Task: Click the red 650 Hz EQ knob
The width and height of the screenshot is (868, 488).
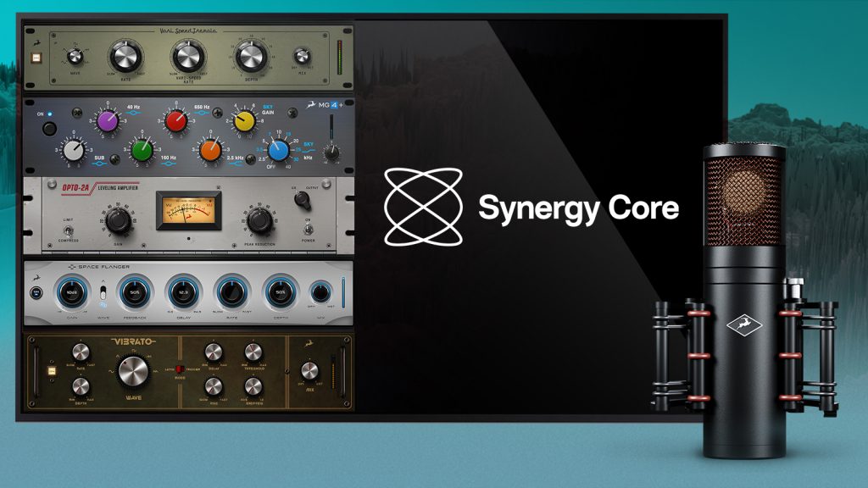Action: (176, 121)
